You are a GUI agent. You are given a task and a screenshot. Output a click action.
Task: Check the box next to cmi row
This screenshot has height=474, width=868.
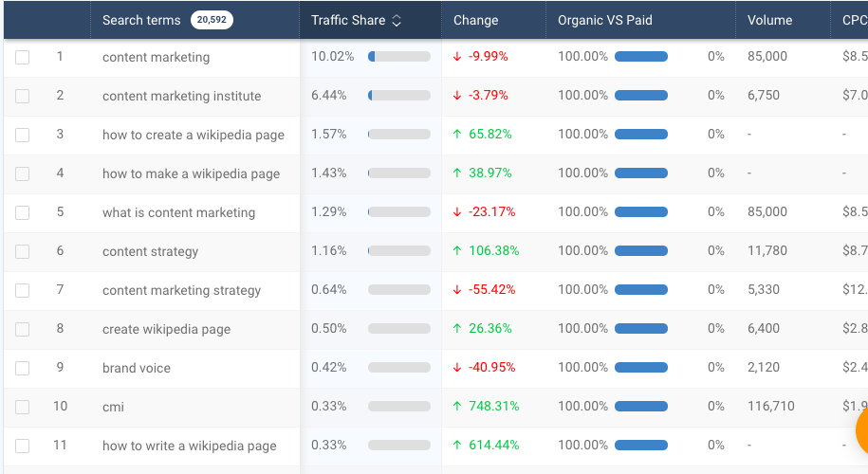[x=22, y=407]
